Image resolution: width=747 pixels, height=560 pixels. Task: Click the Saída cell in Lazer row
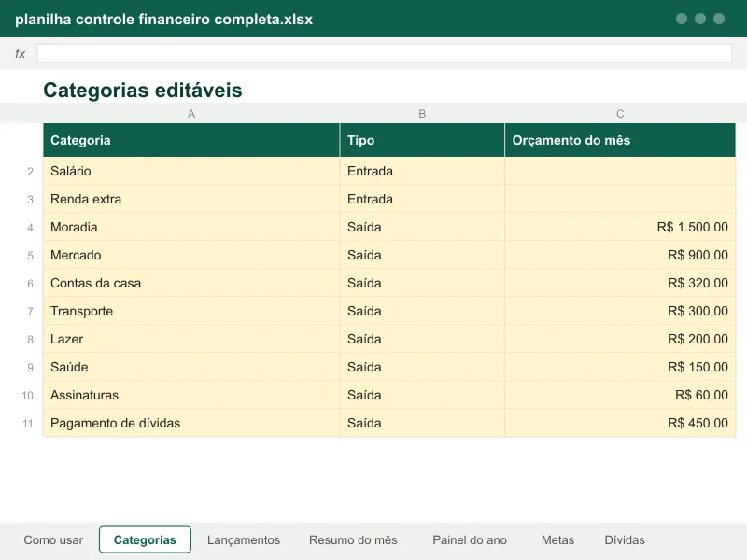422,339
